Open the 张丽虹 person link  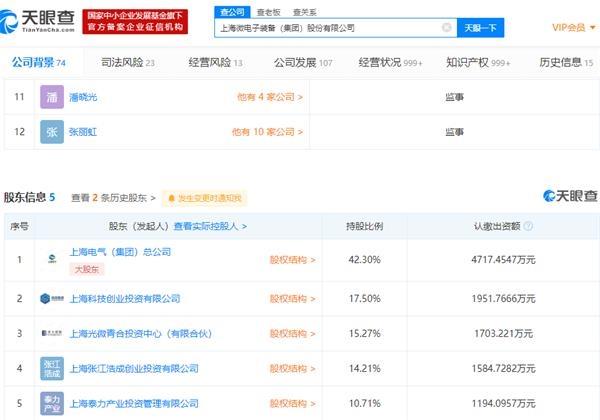click(83, 132)
